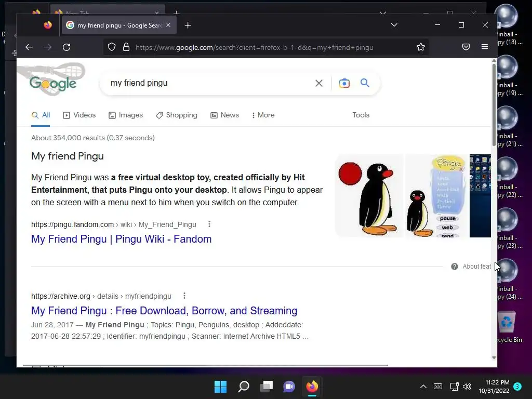Switch to Videos results tab
This screenshot has height=399, width=532.
coord(79,115)
